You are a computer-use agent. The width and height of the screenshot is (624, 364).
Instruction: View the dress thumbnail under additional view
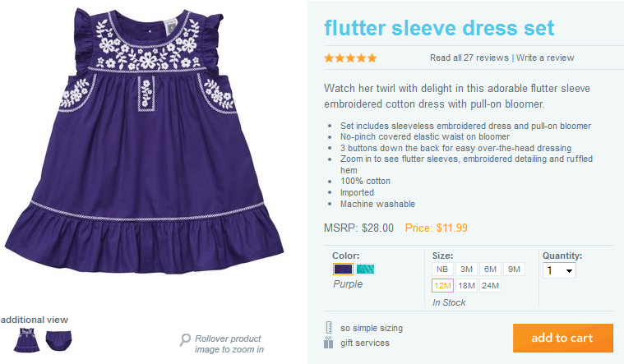point(27,340)
